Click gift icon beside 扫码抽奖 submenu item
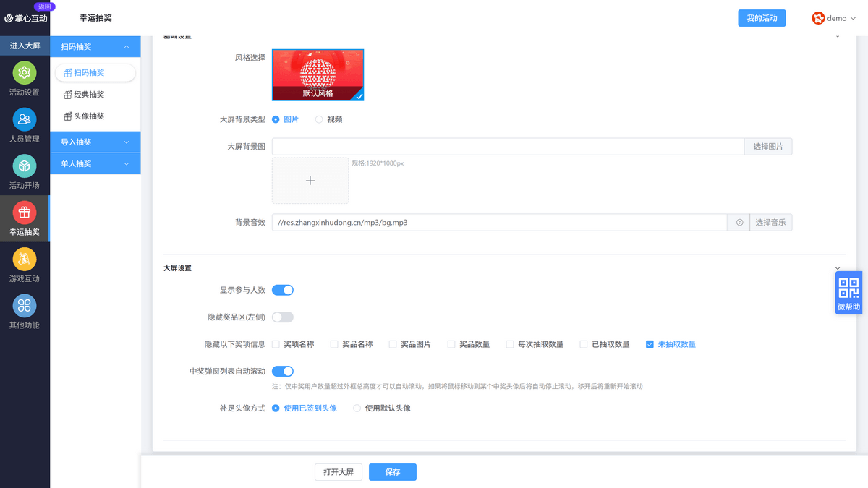Viewport: 868px width, 488px height. tap(68, 73)
